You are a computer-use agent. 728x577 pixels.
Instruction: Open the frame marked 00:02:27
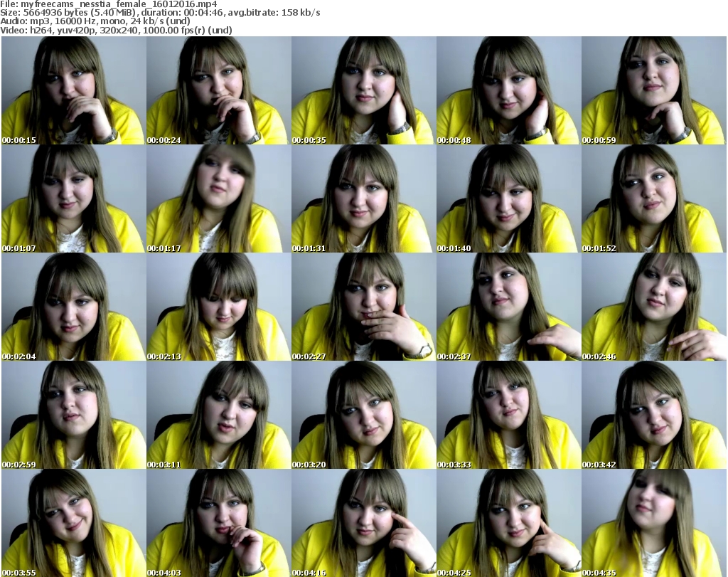[x=363, y=307]
